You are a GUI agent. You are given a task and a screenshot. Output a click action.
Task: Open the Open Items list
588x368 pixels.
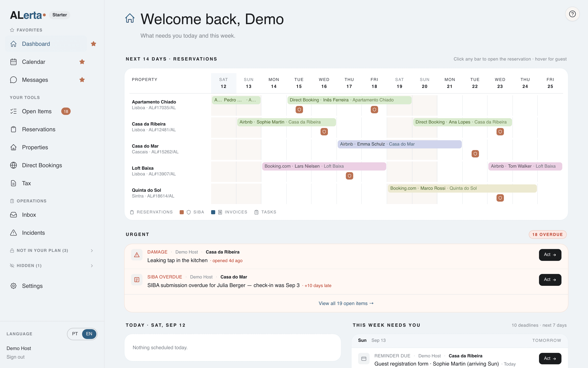click(37, 111)
